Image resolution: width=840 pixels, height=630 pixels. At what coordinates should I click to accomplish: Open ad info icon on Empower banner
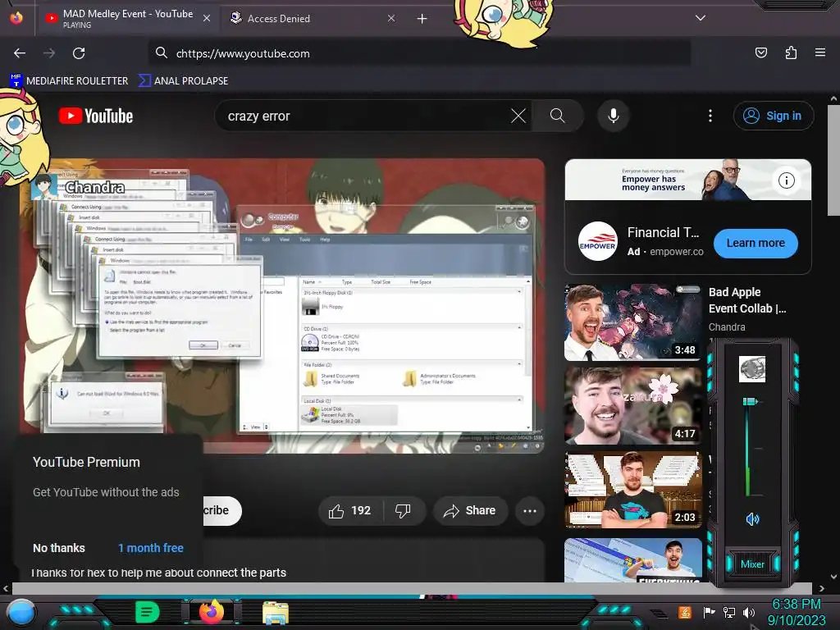(x=787, y=180)
